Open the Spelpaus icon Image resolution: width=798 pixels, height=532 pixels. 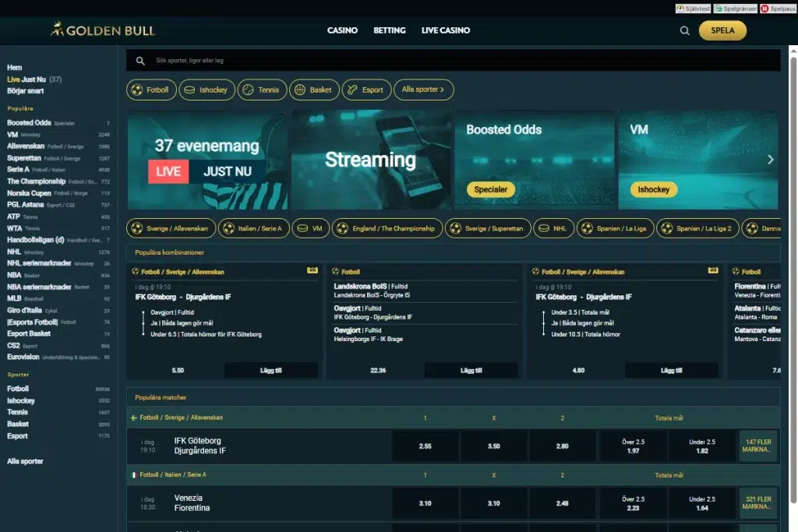point(779,9)
